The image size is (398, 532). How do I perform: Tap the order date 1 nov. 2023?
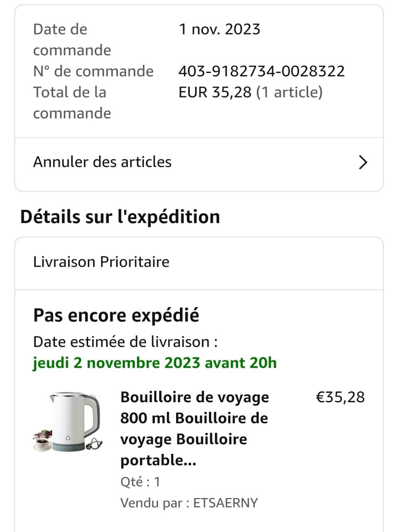tap(219, 29)
